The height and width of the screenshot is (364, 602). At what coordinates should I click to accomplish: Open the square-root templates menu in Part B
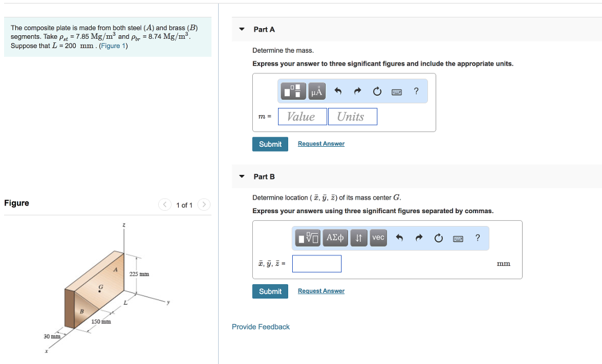tap(308, 238)
